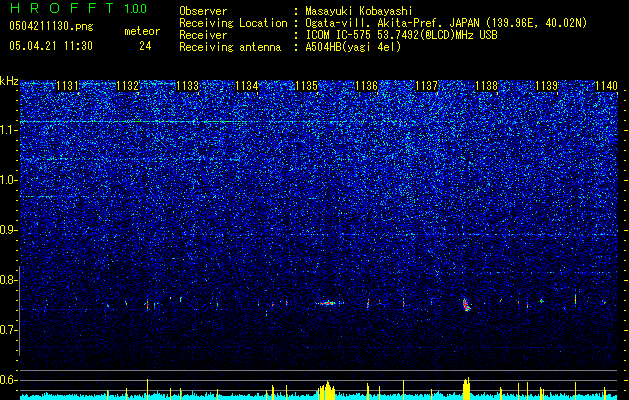Click the 0.6 frequency axis label
Viewport: 629px width, 400px height.
tap(9, 380)
